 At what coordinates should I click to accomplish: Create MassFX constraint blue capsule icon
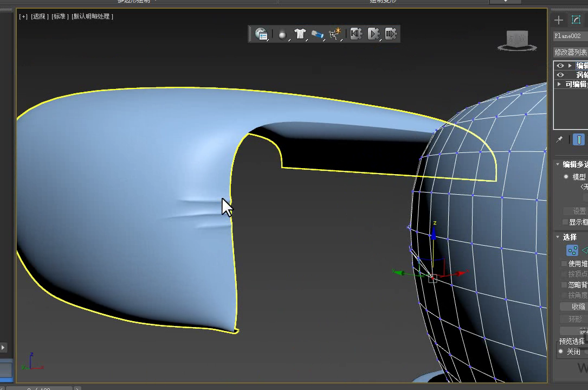point(317,35)
